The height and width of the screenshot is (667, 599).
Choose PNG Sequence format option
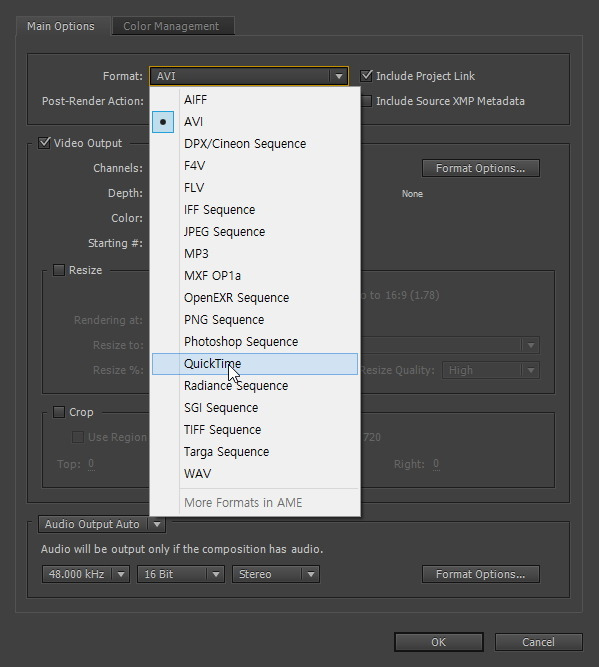pos(255,320)
